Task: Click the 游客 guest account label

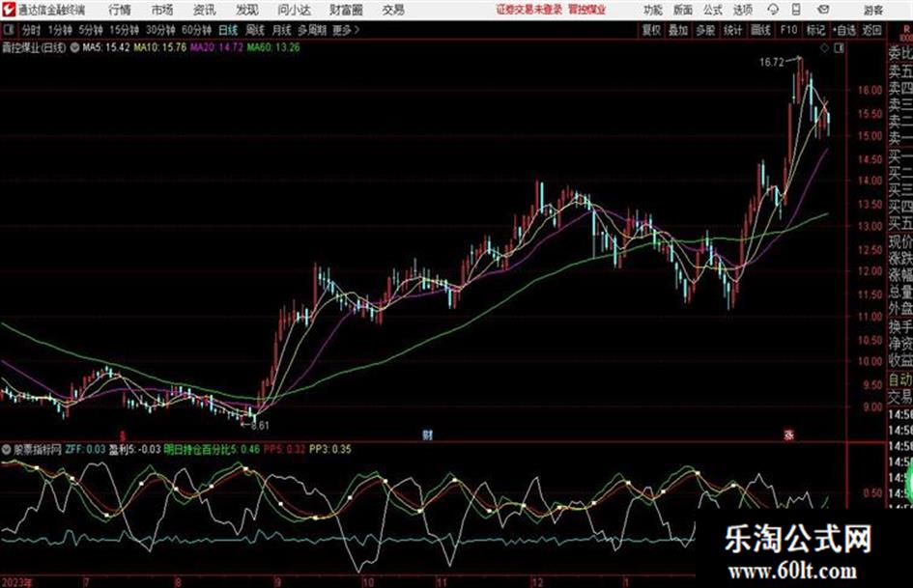Action: [x=873, y=10]
